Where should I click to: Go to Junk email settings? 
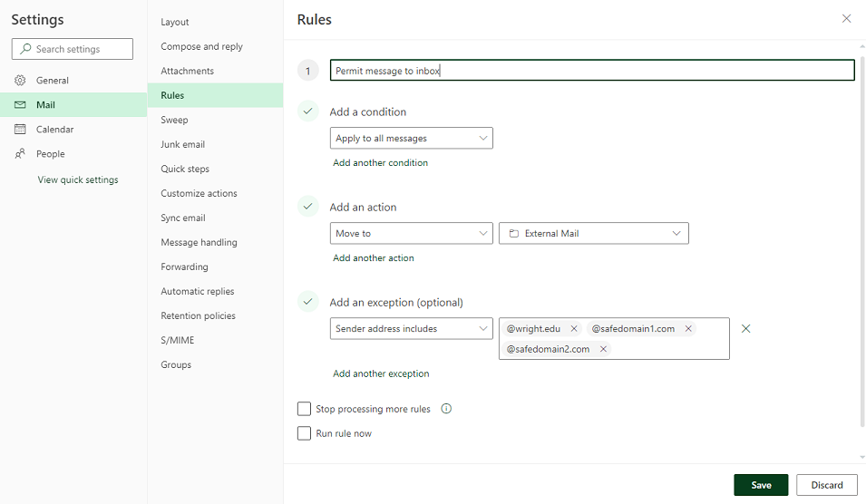click(182, 144)
